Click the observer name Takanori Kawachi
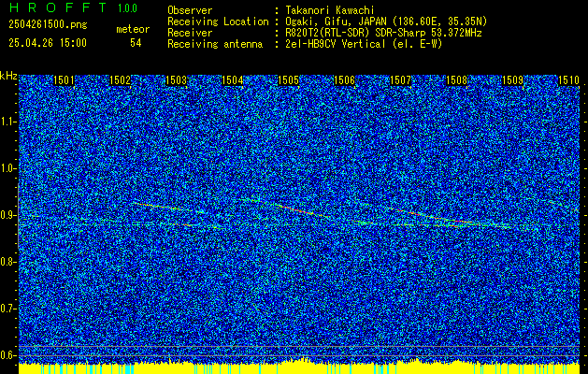The height and width of the screenshot is (374, 588). click(x=330, y=10)
